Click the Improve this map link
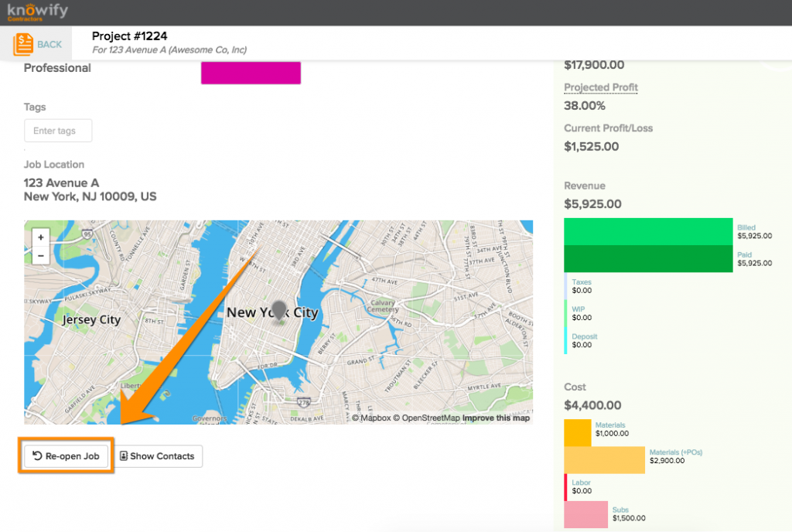Image resolution: width=792 pixels, height=532 pixels. click(496, 418)
